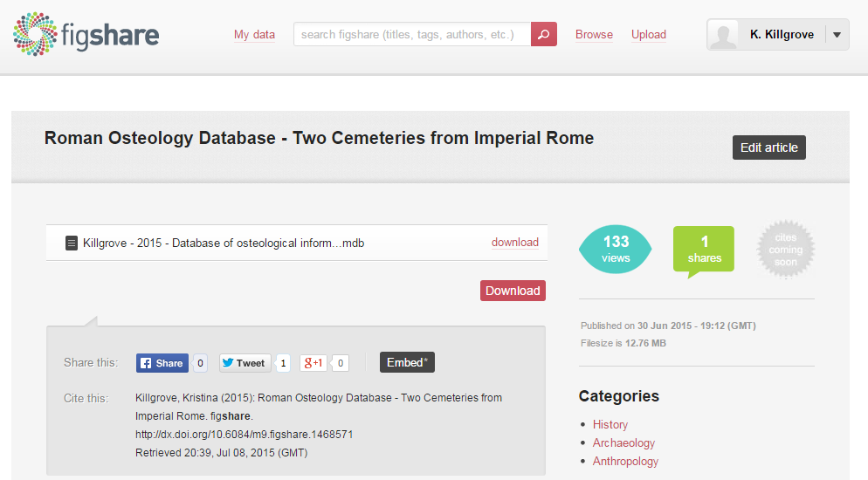Open the Upload page
The width and height of the screenshot is (868, 480).
pos(649,35)
